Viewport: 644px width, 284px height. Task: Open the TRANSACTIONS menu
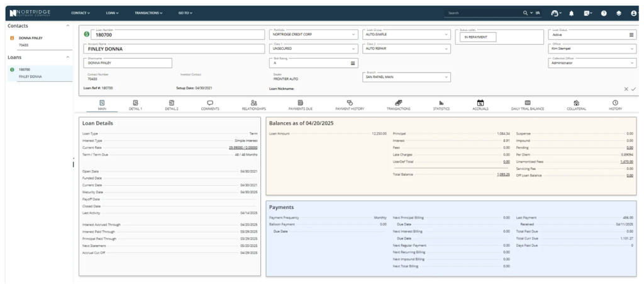click(148, 13)
